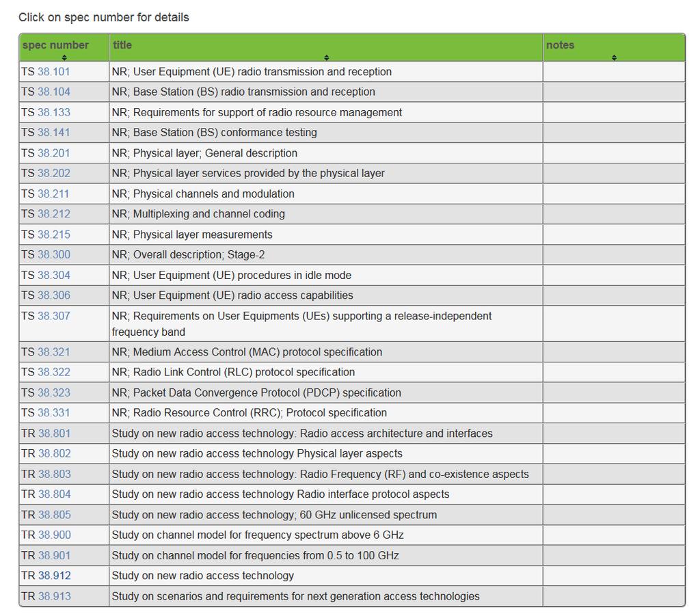Select title 'NR; Physical layer; General description'

point(204,152)
